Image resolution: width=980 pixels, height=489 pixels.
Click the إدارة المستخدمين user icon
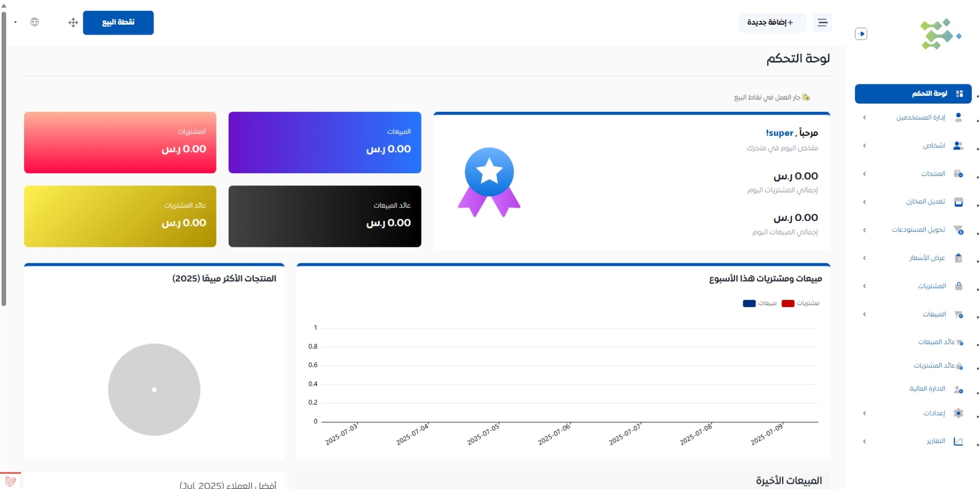pos(958,117)
